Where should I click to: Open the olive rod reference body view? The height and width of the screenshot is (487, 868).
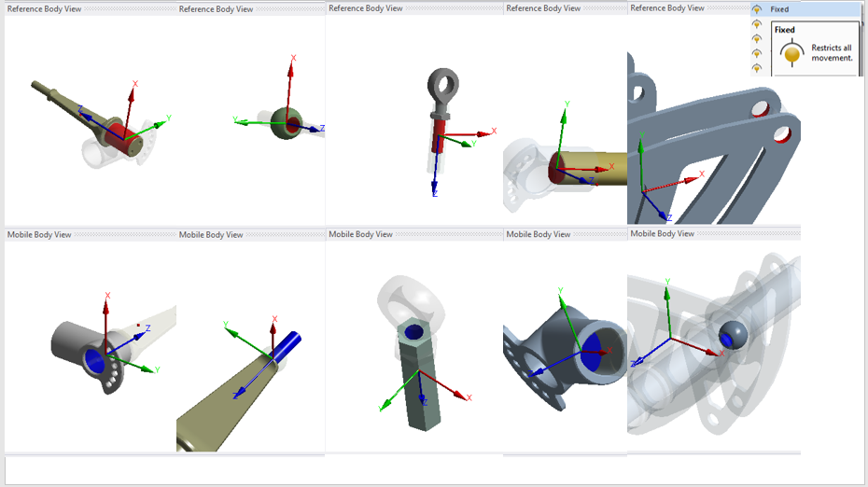click(x=91, y=119)
